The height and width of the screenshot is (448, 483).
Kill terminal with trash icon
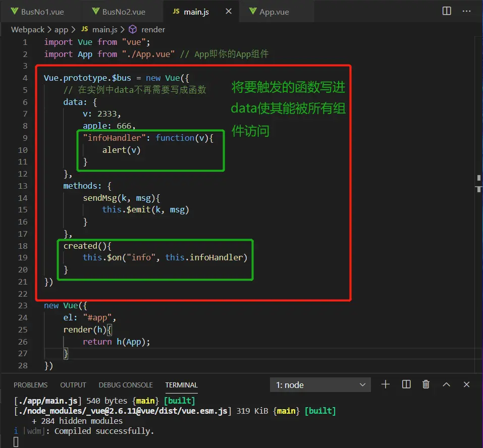425,384
